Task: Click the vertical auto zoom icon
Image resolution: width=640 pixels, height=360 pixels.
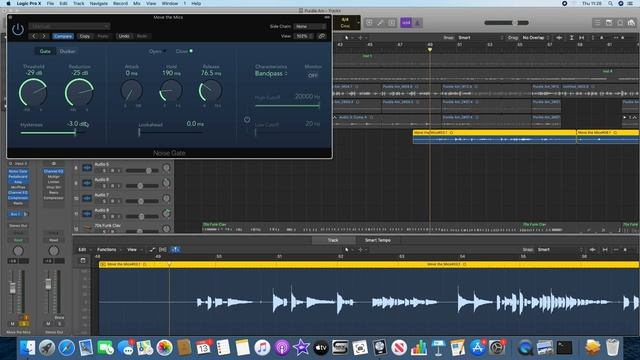Action: pos(571,38)
